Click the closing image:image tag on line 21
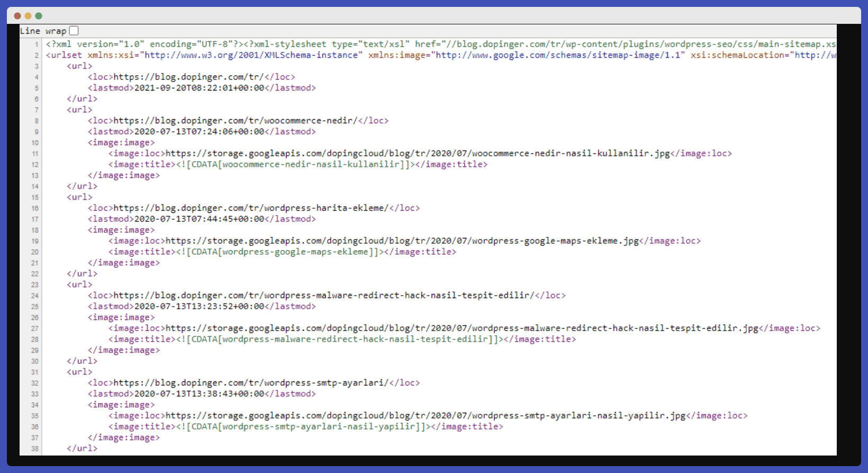Screen dimensions: 868x473 point(124,263)
